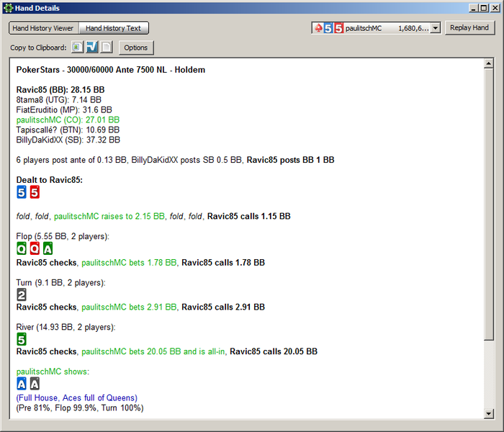Switch to the Hand History Viewer tab
The width and height of the screenshot is (504, 432).
coord(43,28)
